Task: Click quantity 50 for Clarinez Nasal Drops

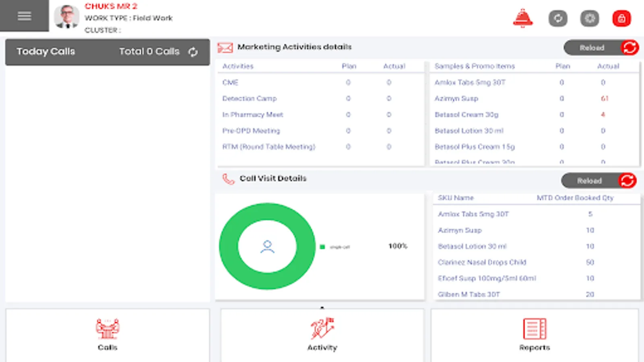Action: (590, 262)
